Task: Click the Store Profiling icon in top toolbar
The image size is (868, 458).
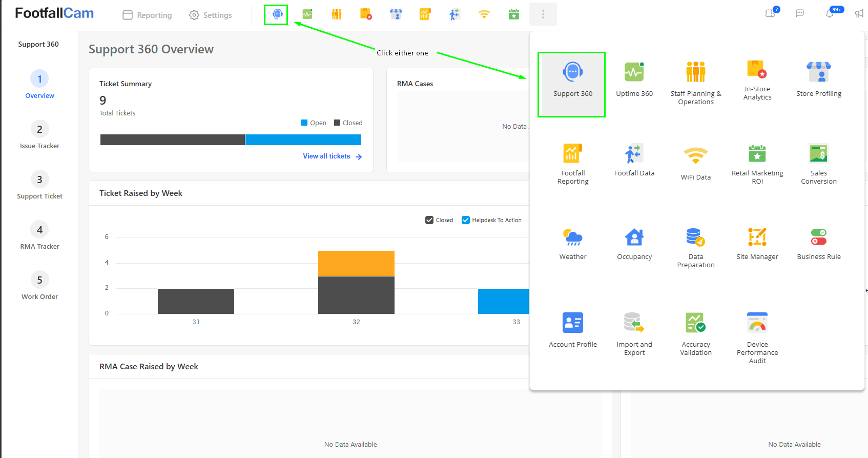Action: pos(396,14)
